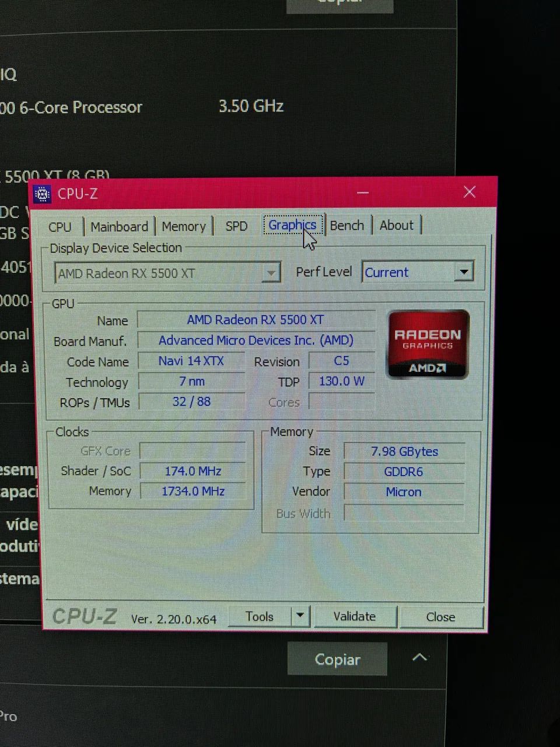560x747 pixels.
Task: Click the Code Name value Navi 14 XTX
Action: pyautogui.click(x=191, y=361)
